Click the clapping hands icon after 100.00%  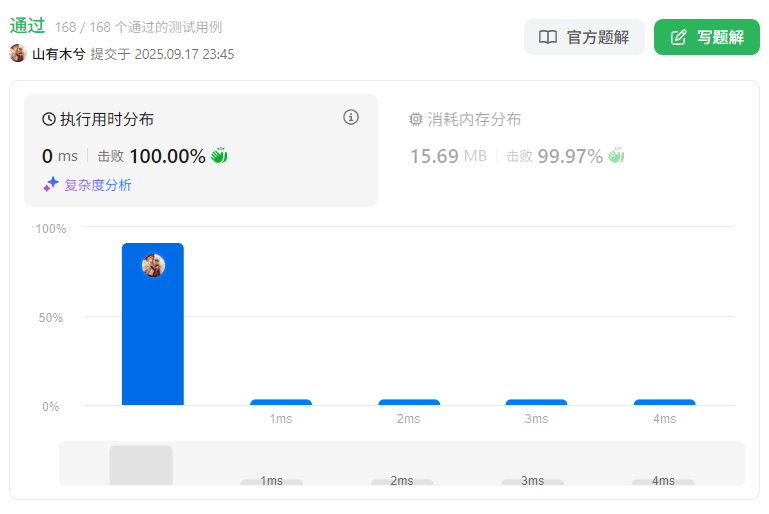click(219, 155)
